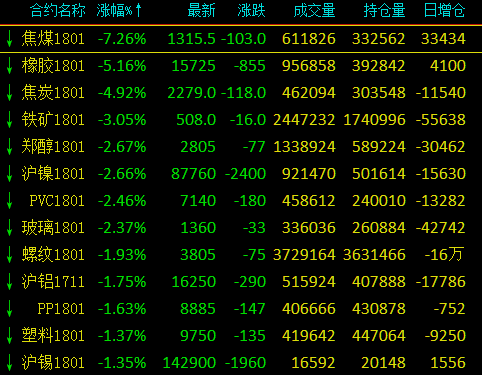Toggle sort arrow next to 涨幅%
The image size is (482, 375).
[139, 10]
